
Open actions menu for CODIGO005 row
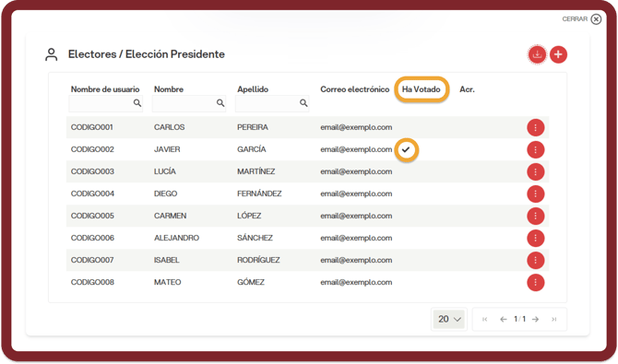[535, 216]
